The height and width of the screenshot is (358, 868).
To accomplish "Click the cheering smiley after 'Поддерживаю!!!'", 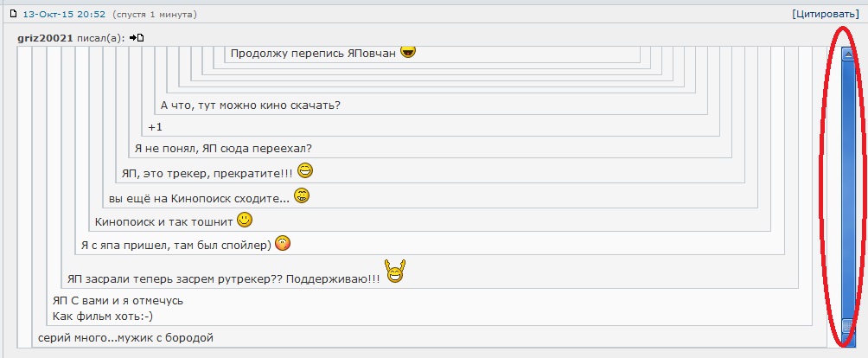I will click(395, 272).
